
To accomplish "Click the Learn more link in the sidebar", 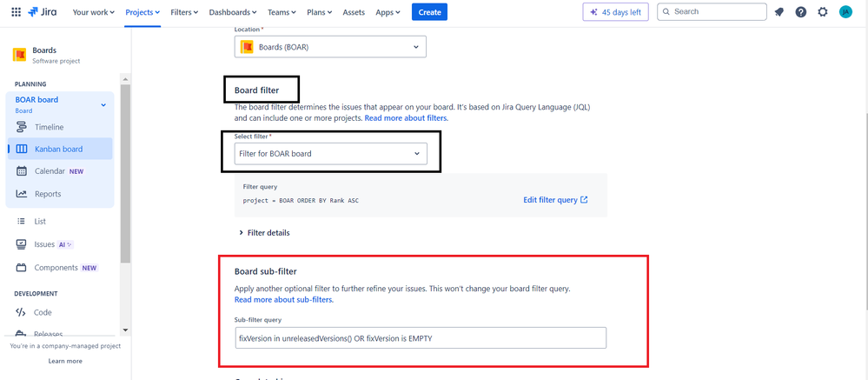I will [x=65, y=361].
